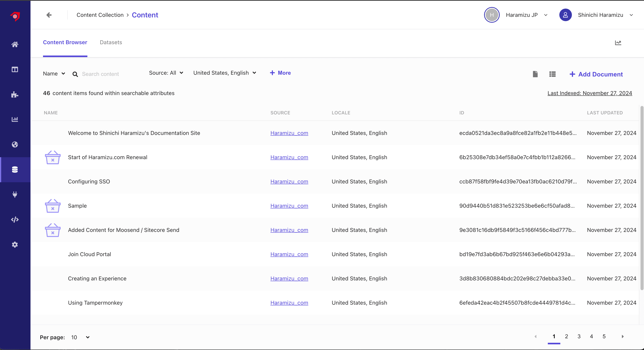Go to page 3 of results
This screenshot has width=644, height=350.
pyautogui.click(x=579, y=336)
